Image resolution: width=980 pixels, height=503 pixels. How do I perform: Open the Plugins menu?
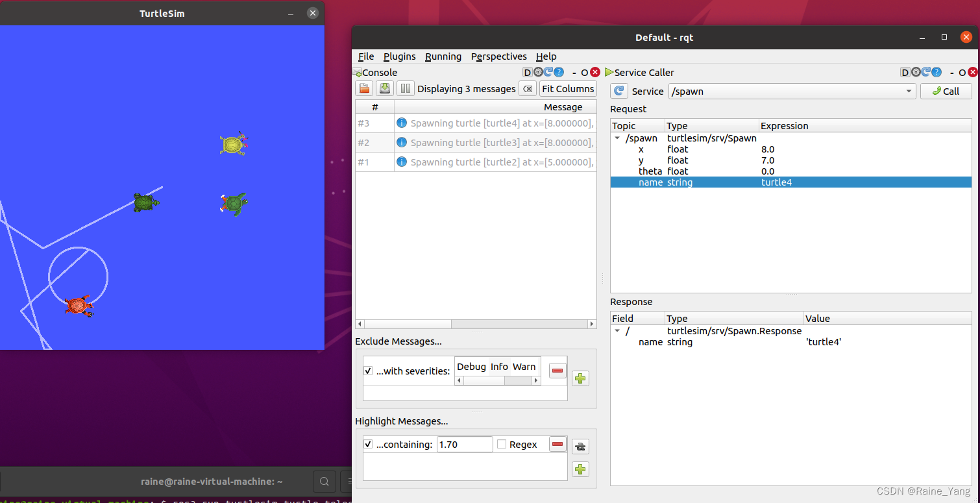399,56
